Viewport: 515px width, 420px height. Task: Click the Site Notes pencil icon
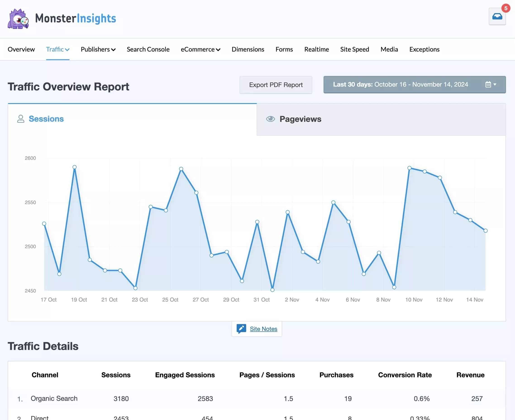(241, 328)
